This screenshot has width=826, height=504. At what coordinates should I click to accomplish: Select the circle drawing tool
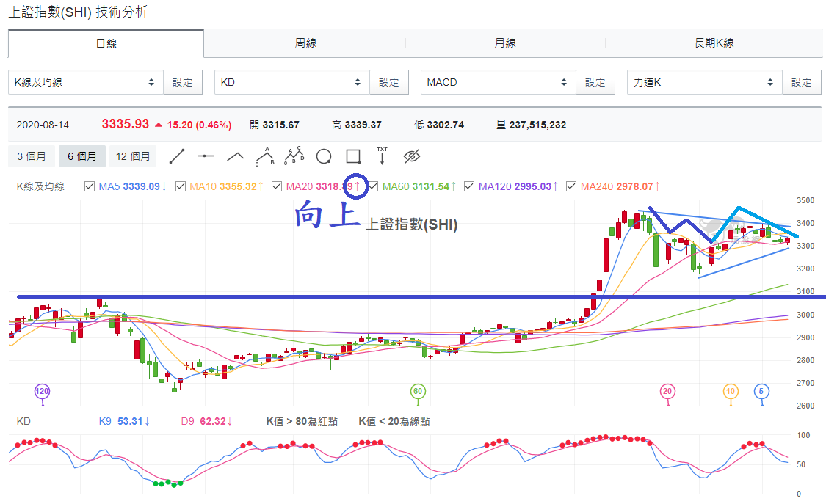(x=324, y=156)
